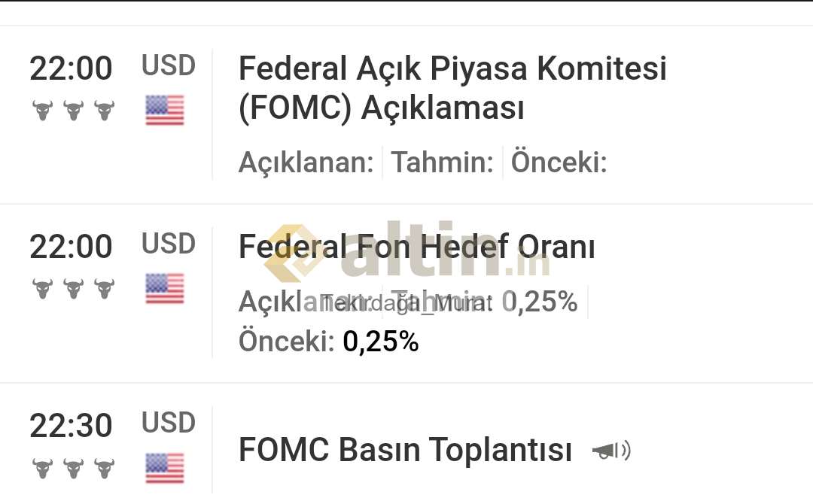Click first bull icon in the 22:30 event row
Image resolution: width=813 pixels, height=504 pixels.
[x=42, y=468]
